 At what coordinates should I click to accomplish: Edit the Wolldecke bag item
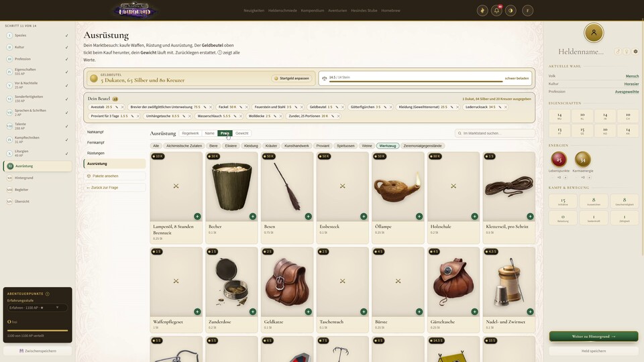click(275, 116)
